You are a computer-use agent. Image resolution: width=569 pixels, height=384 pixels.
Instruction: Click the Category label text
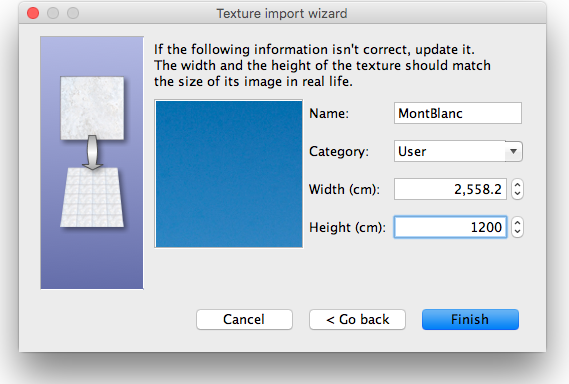[x=339, y=151]
